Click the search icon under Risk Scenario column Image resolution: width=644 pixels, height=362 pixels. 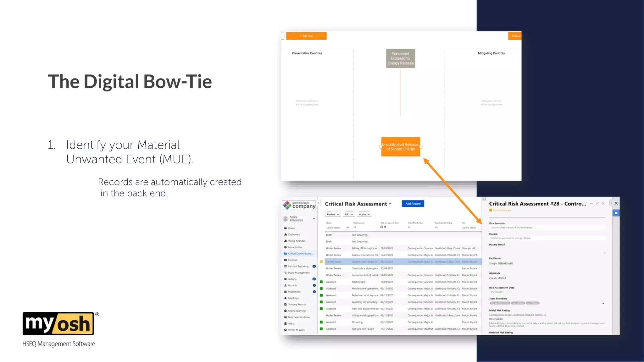[355, 227]
